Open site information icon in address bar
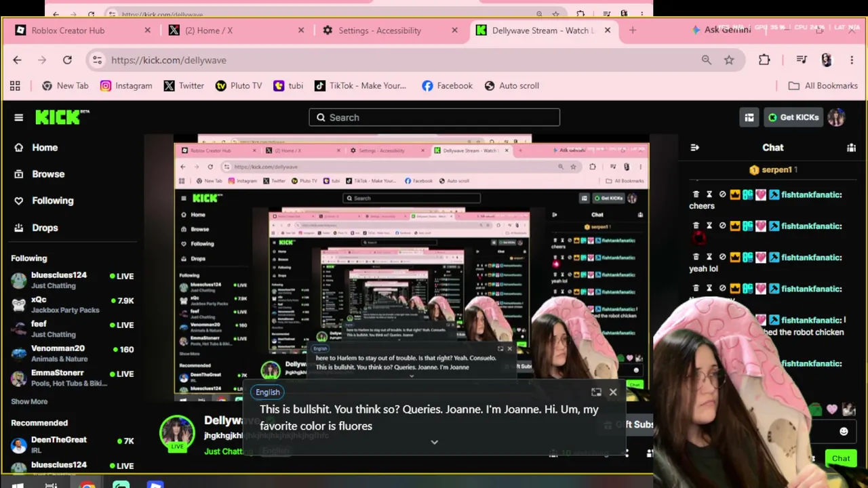This screenshot has height=488, width=868. point(97,60)
